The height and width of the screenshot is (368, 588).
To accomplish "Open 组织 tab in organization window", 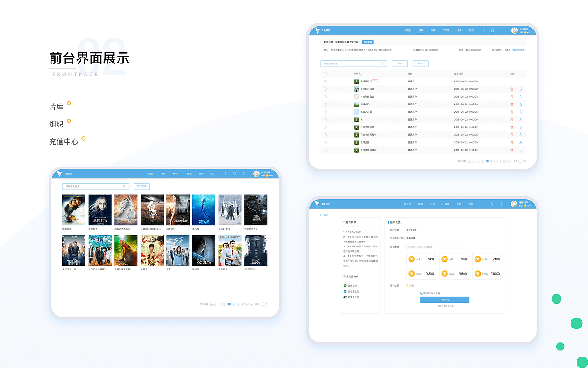I will point(421,30).
